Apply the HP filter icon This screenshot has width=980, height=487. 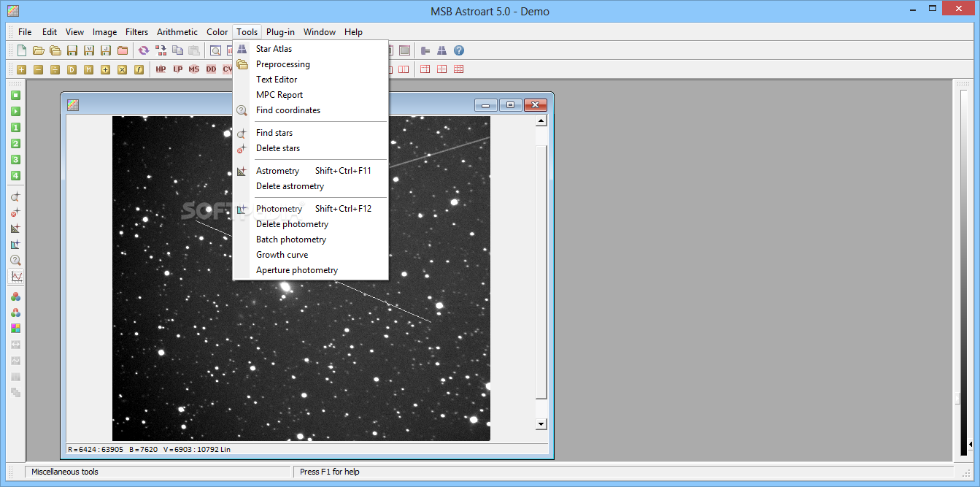161,69
